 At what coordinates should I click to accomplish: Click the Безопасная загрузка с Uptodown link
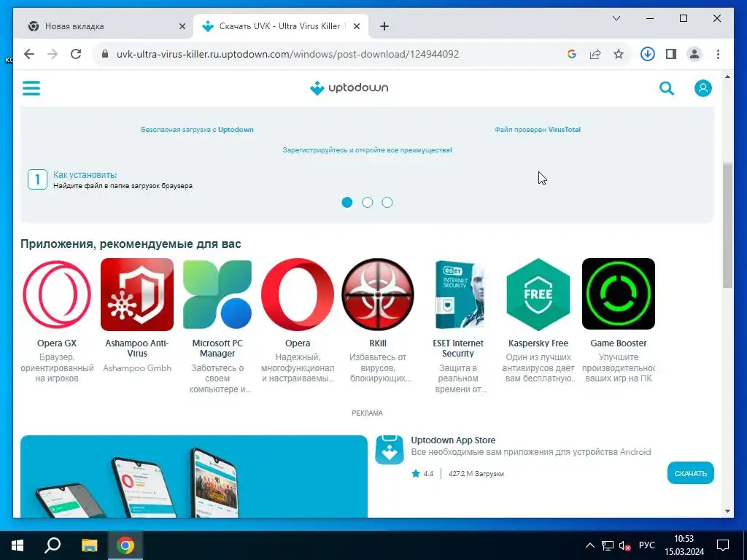(x=197, y=130)
